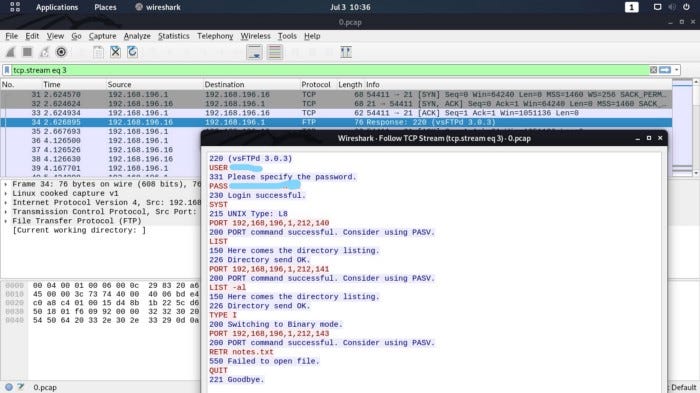Screen dimensions: 700x393
Task: Click the packet list minimap strip
Action: pos(682,128)
